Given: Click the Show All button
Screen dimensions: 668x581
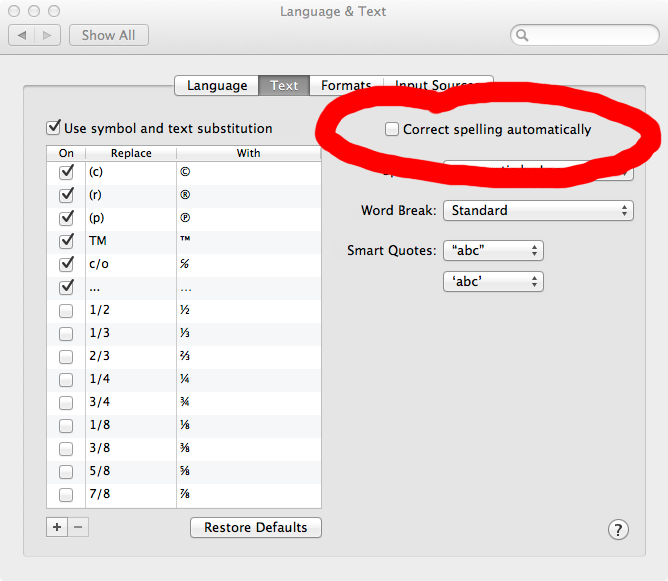Looking at the screenshot, I should 108,35.
